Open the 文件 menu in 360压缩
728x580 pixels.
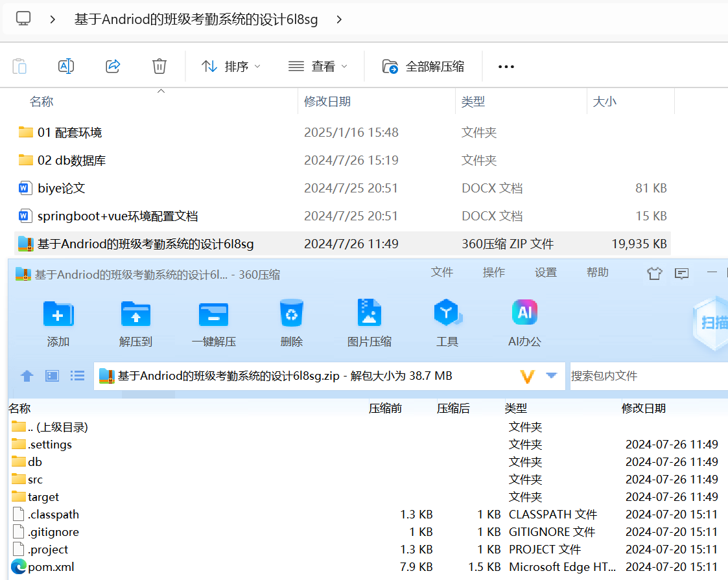(441, 272)
